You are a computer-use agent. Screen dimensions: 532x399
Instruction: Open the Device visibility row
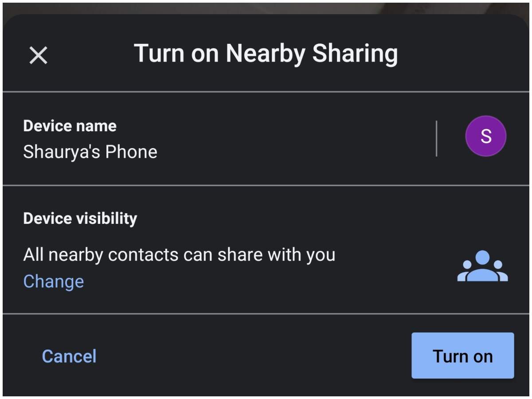266,250
